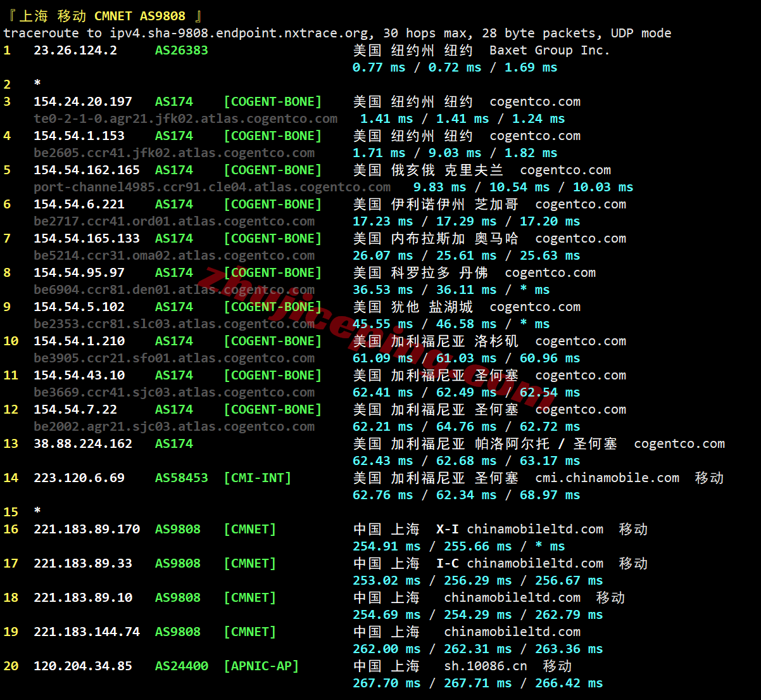
Task: Click AS24400 at hop 20
Action: click(182, 666)
